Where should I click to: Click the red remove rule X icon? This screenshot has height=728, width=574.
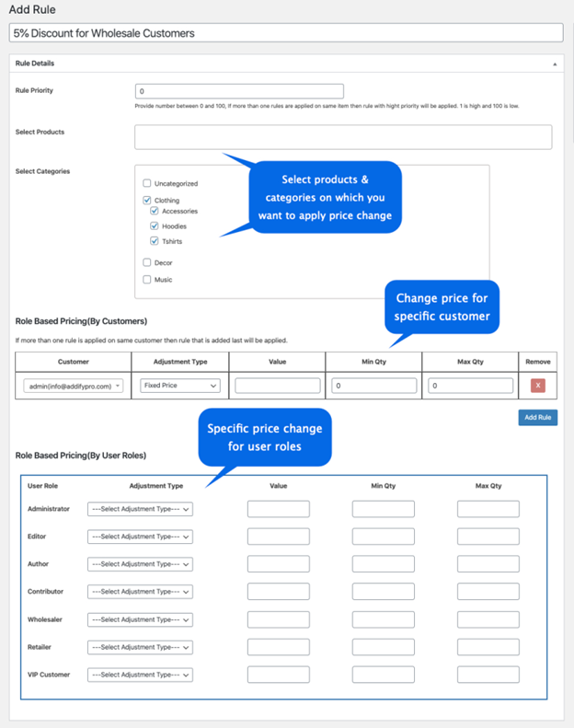click(x=538, y=386)
